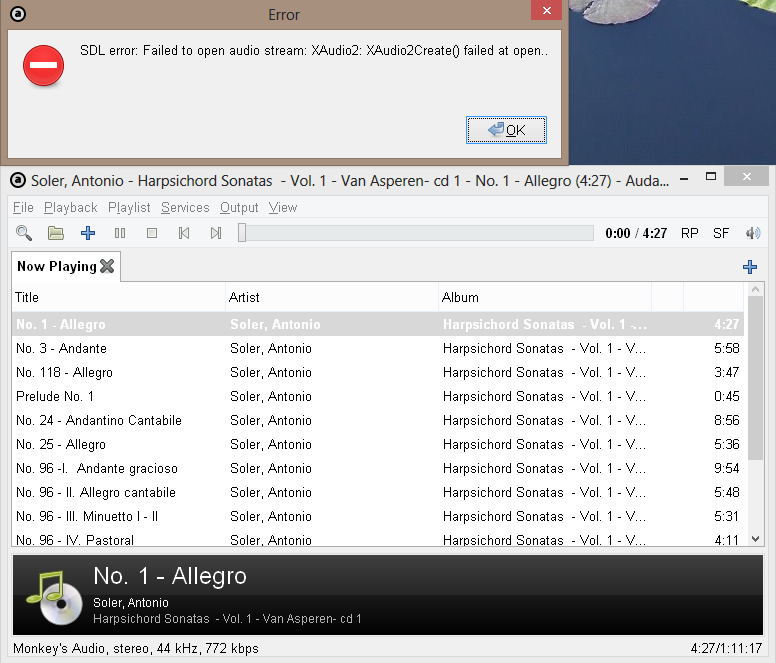The width and height of the screenshot is (776, 663).
Task: Click the main window Audacious logo icon
Action: coord(18,181)
